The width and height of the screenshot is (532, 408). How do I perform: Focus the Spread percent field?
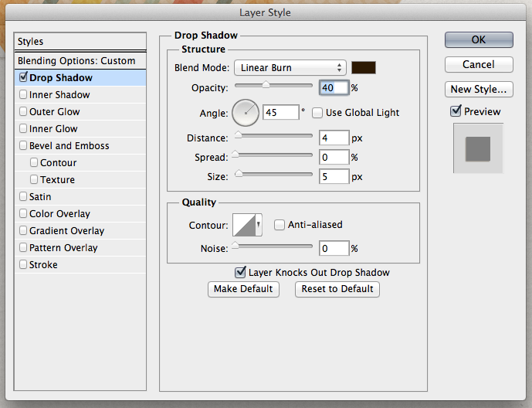pyautogui.click(x=334, y=157)
